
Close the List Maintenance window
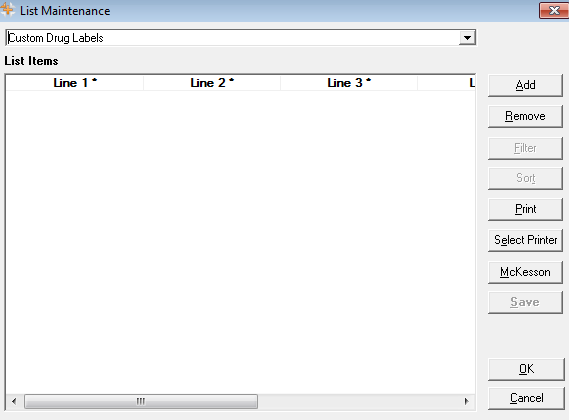554,11
